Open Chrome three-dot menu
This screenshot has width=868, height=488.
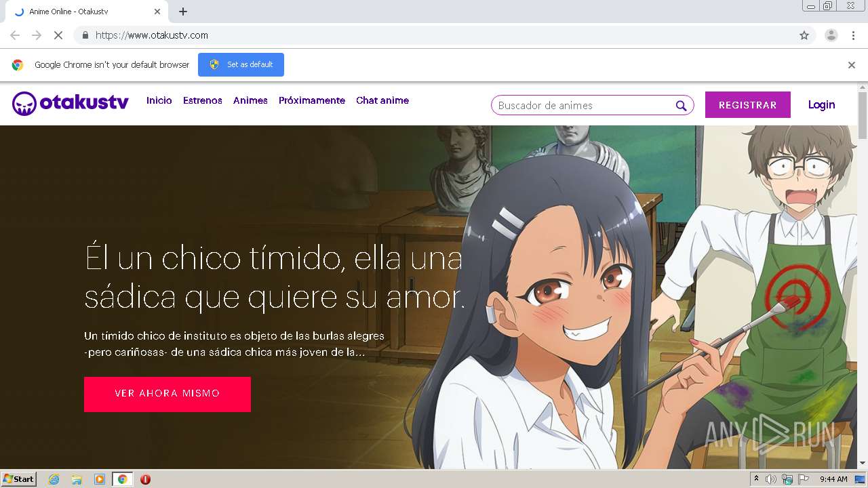point(853,35)
